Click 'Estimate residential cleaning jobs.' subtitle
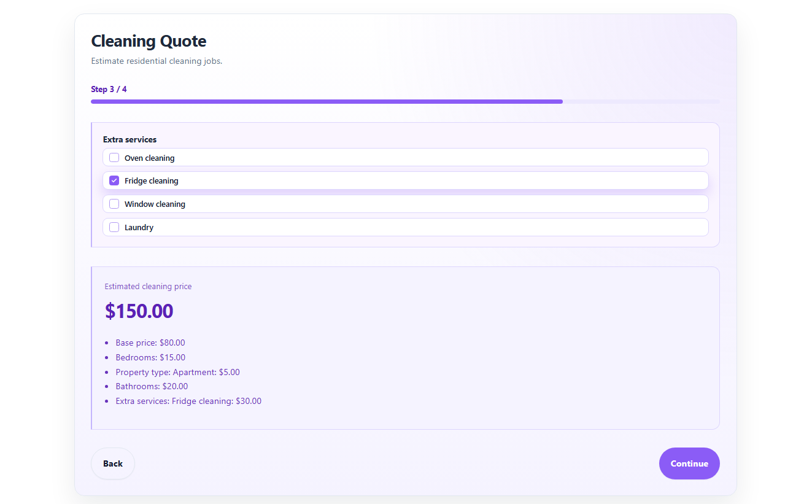The width and height of the screenshot is (812, 504). point(157,61)
